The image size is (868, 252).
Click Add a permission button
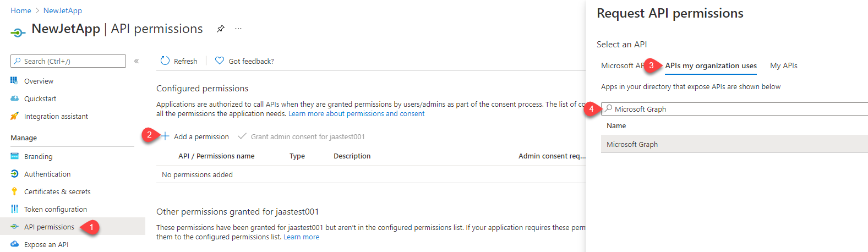click(x=195, y=136)
